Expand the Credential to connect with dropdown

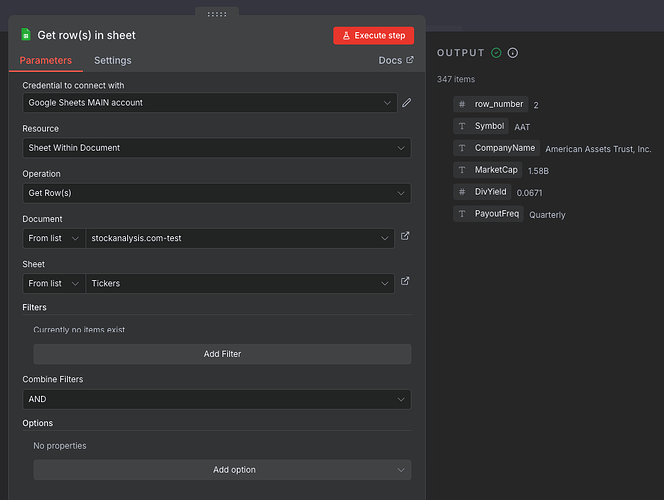(x=209, y=103)
